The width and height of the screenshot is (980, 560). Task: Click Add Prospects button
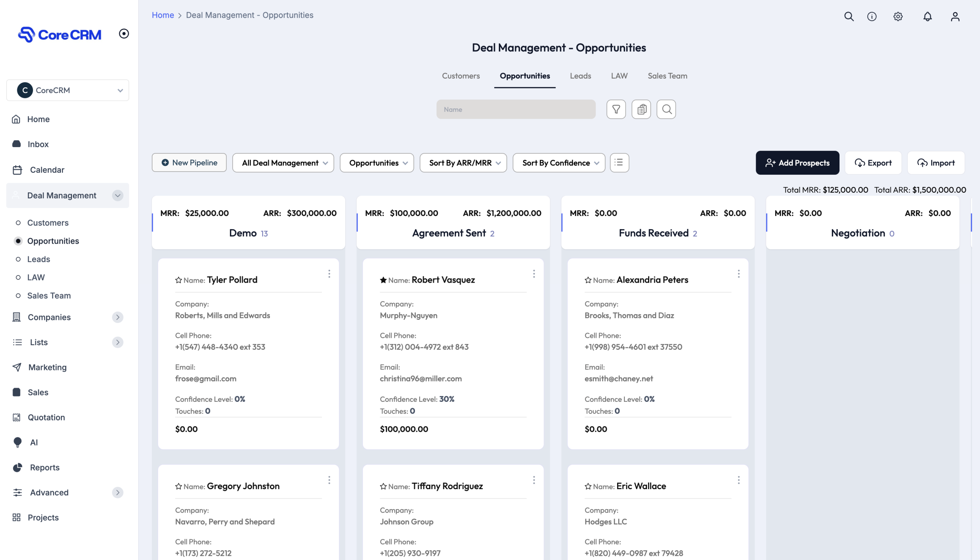(797, 163)
